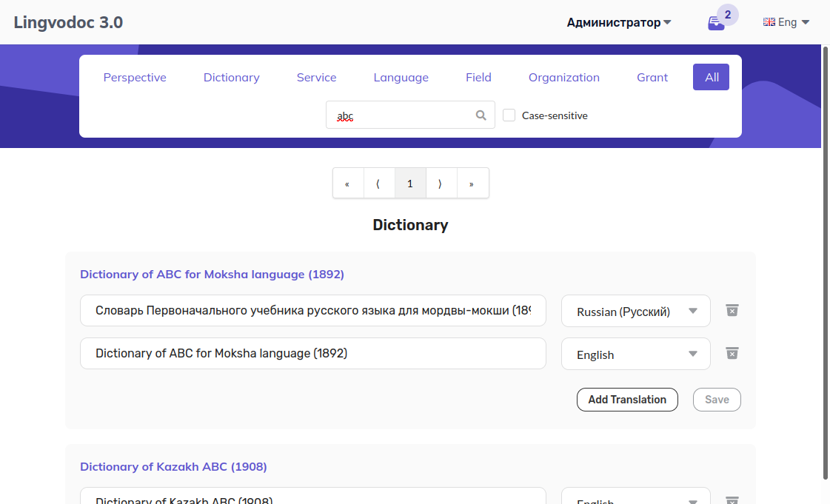Screen dimensions: 830x504
Task: Select page 1 in the pagination bar
Action: pos(410,183)
